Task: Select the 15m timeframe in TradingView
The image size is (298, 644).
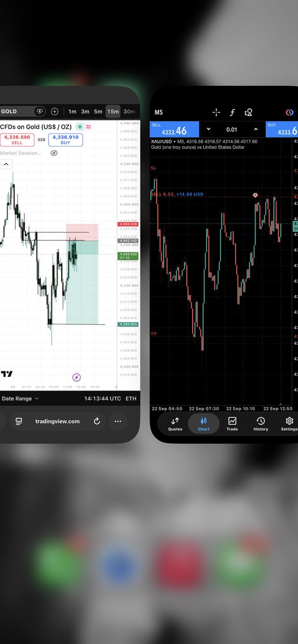Action: coord(113,112)
